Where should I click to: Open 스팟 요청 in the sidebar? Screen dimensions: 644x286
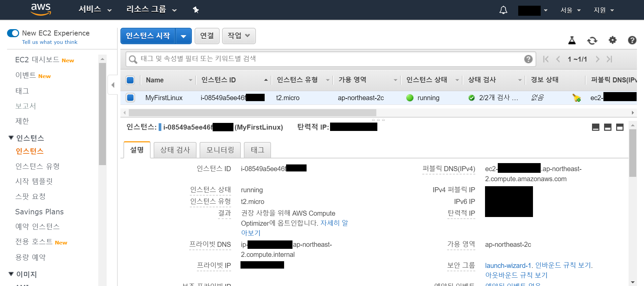pos(31,197)
